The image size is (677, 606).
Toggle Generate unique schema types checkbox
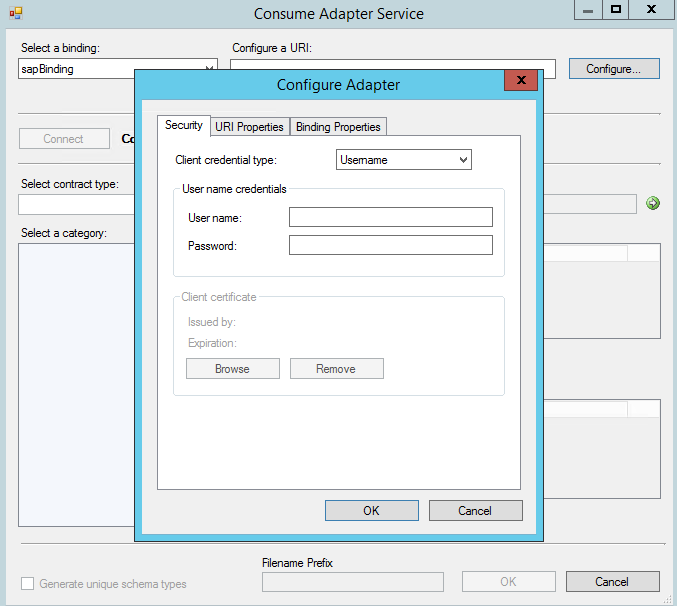[28, 584]
